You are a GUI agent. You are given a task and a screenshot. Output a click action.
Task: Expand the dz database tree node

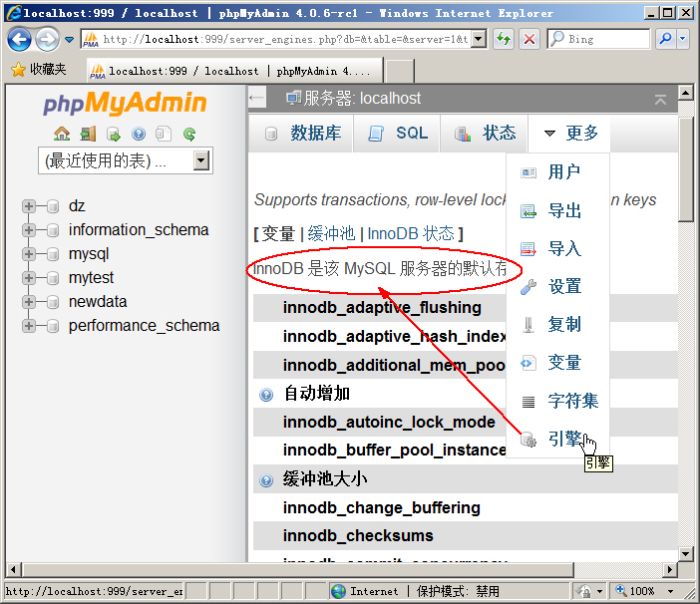(x=29, y=206)
